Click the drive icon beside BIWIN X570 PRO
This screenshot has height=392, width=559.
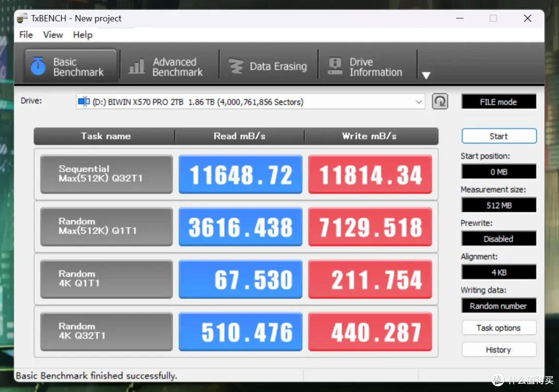click(84, 101)
